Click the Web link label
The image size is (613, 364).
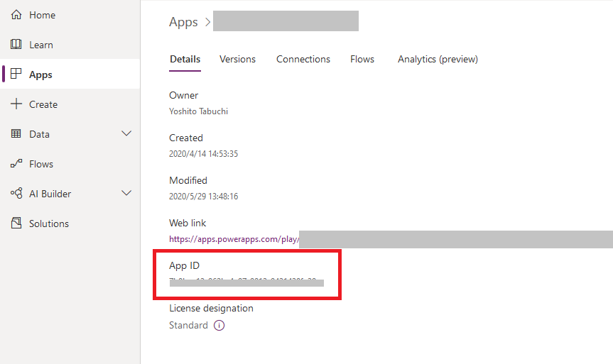[x=188, y=223]
